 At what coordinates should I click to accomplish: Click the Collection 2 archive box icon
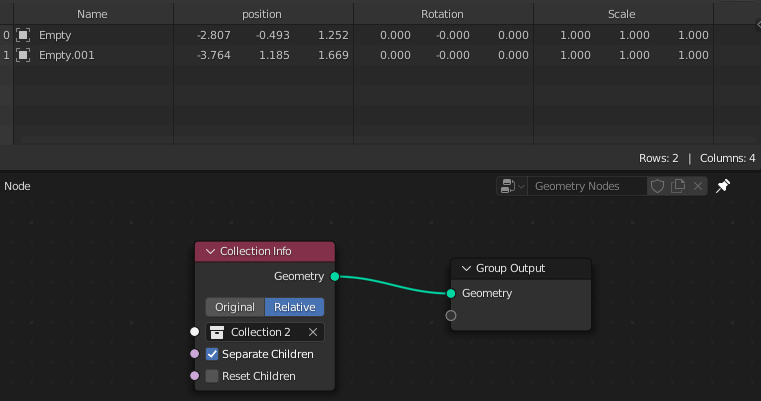click(217, 332)
